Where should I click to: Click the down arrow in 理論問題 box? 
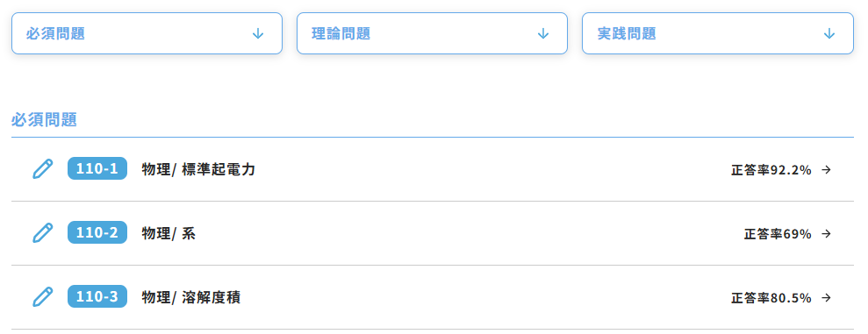pos(543,33)
